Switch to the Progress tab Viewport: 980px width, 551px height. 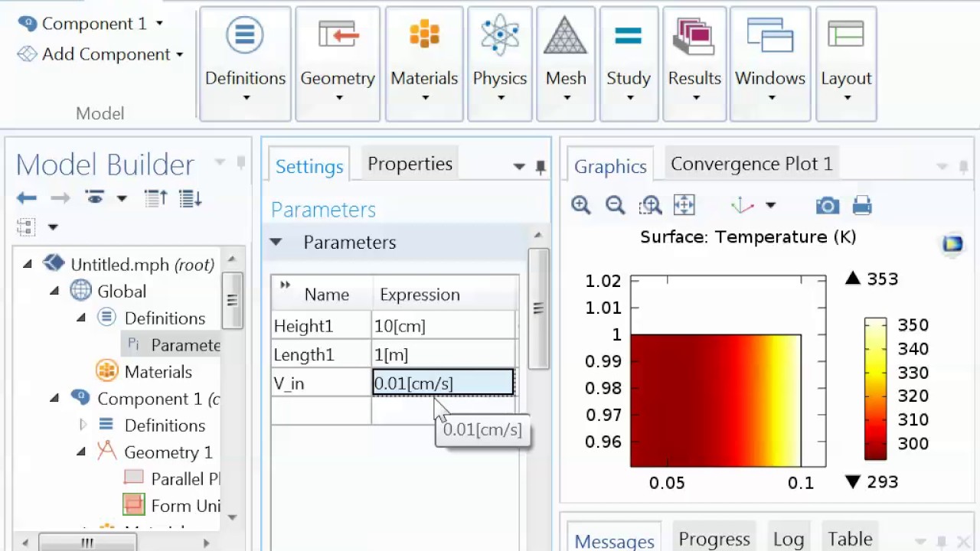pyautogui.click(x=714, y=539)
